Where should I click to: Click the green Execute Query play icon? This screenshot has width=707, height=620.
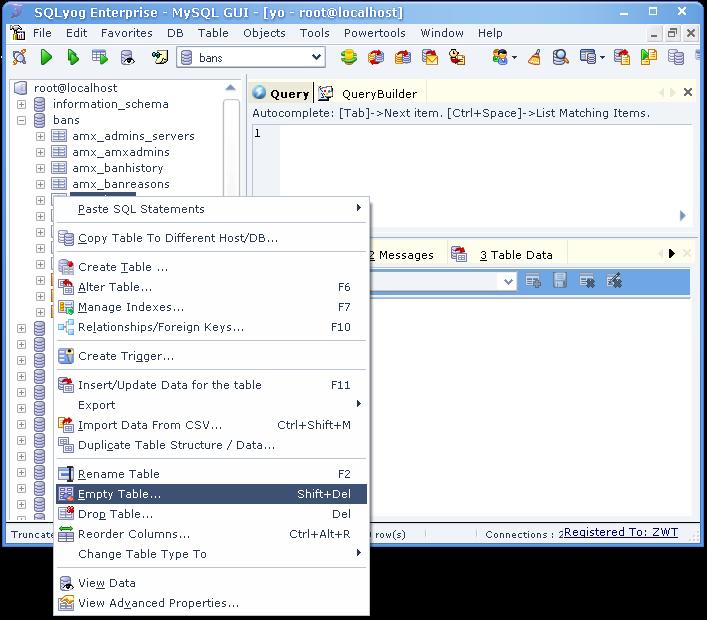(46, 57)
